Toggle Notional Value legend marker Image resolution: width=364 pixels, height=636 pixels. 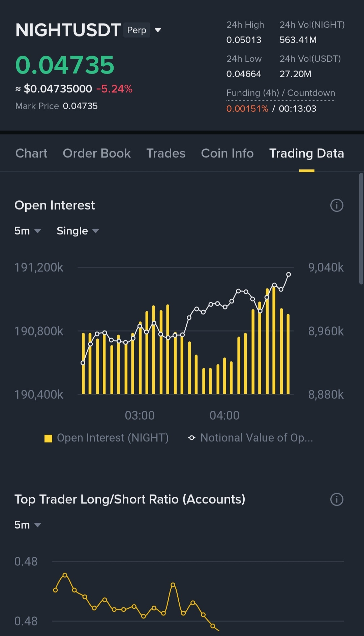click(x=192, y=438)
